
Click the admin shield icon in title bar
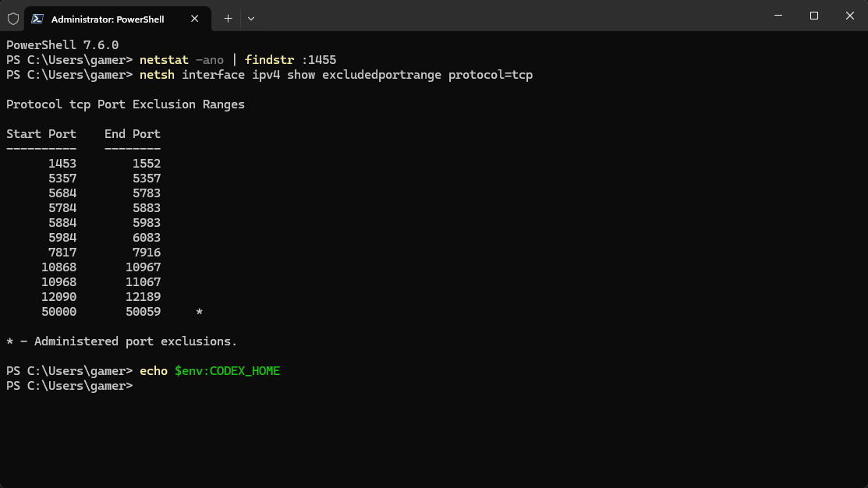pyautogui.click(x=13, y=19)
